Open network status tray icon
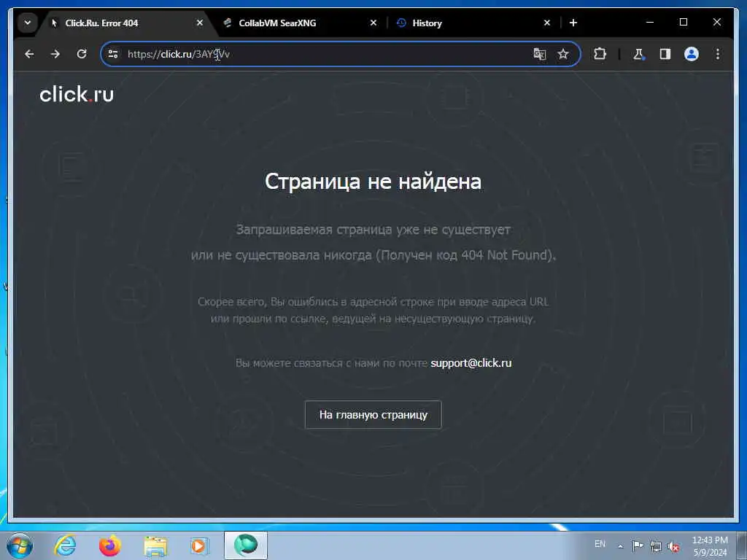Viewport: 747px width, 560px height. (656, 546)
